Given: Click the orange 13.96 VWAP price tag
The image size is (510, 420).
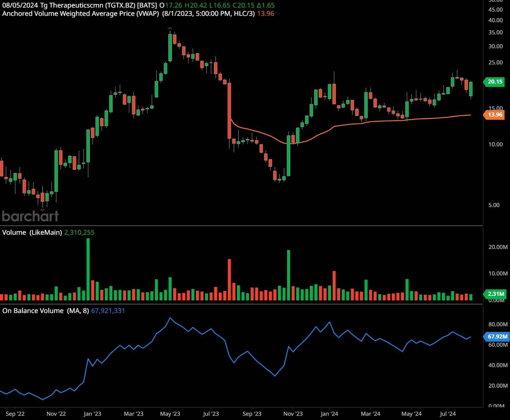Looking at the screenshot, I should (x=494, y=115).
